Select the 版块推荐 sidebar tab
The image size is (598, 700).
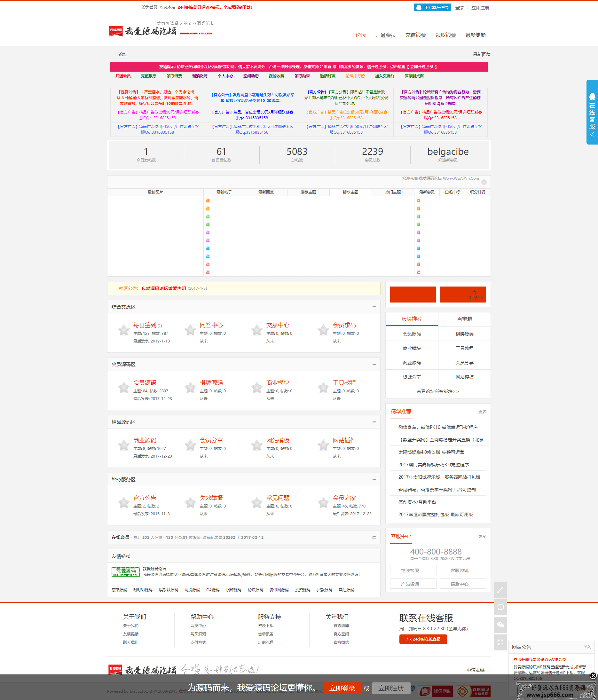[412, 319]
